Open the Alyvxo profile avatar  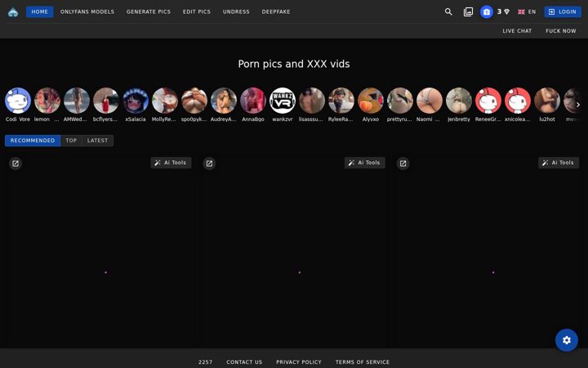[x=371, y=101]
